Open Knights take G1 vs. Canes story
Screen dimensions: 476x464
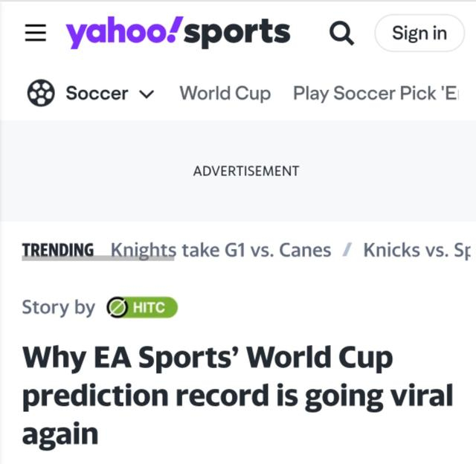click(x=221, y=251)
